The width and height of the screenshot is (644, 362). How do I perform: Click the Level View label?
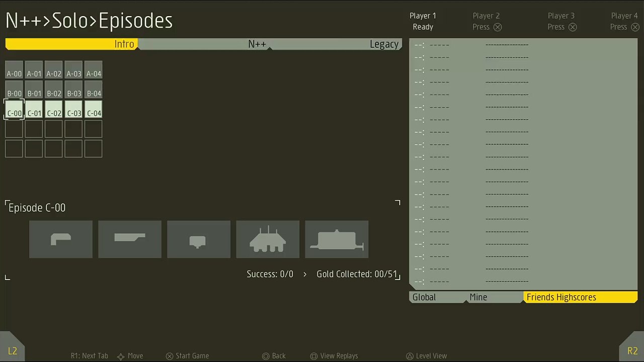click(x=431, y=356)
